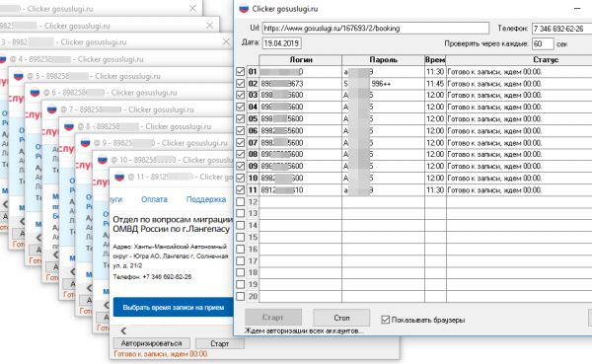This screenshot has width=592, height=364.
Task: Click the Url input field
Action: pyautogui.click(x=375, y=28)
